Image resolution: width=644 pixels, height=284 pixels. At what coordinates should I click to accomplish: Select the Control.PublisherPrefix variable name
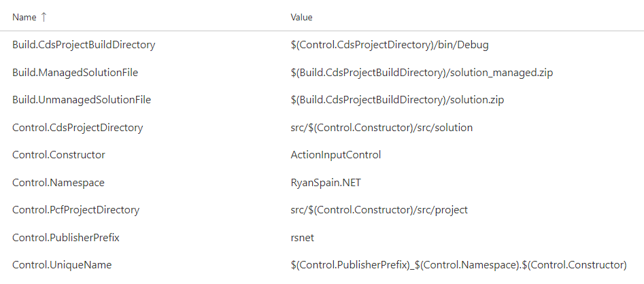[x=66, y=237]
